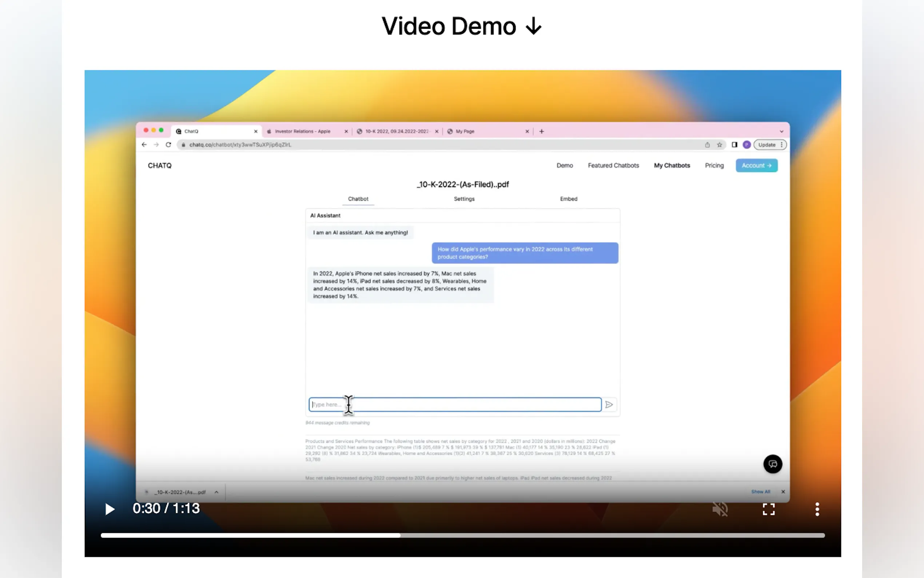924x578 pixels.
Task: Open a new browser tab with plus
Action: (542, 131)
